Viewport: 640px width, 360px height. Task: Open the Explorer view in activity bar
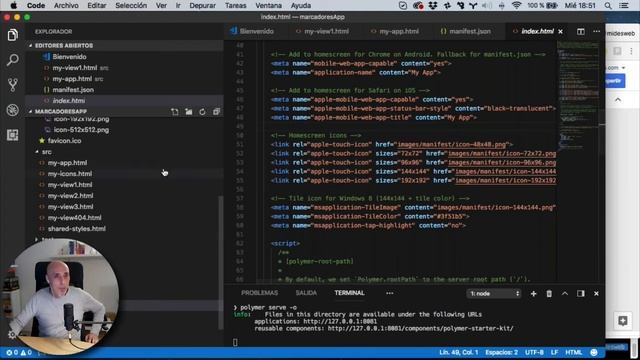[x=13, y=35]
